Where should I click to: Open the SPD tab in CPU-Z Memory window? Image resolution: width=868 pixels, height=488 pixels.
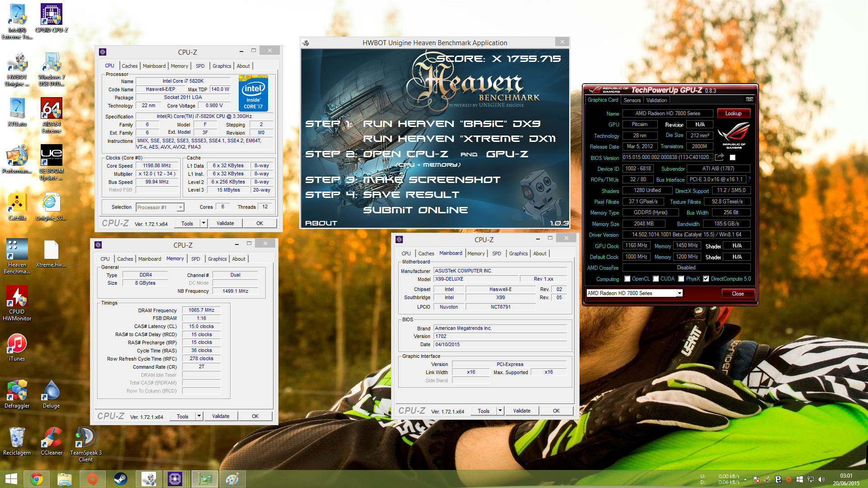196,259
